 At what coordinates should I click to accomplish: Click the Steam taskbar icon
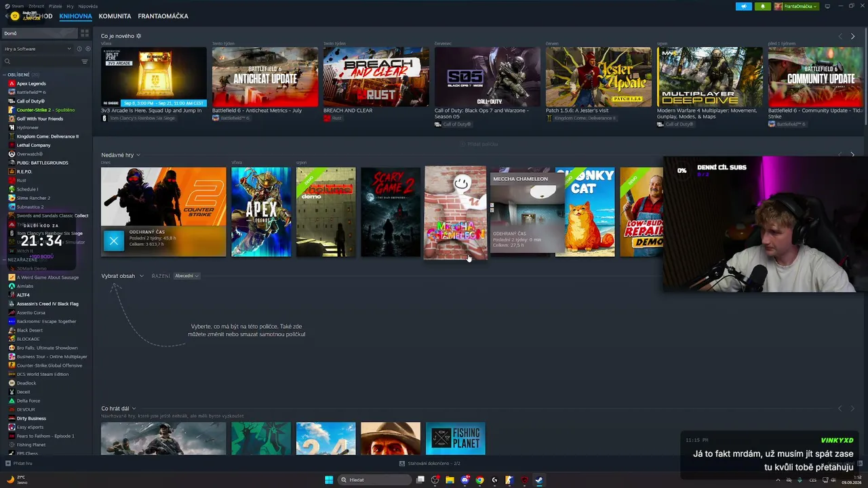(539, 480)
